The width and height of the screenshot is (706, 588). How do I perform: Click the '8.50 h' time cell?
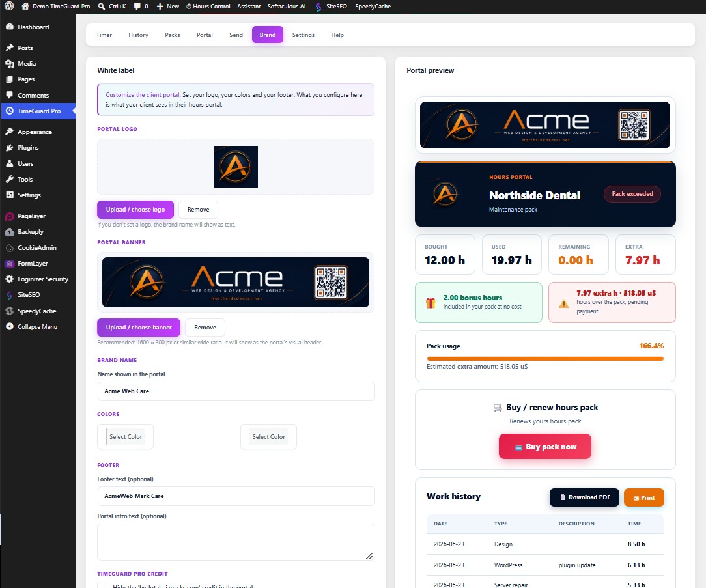click(636, 544)
